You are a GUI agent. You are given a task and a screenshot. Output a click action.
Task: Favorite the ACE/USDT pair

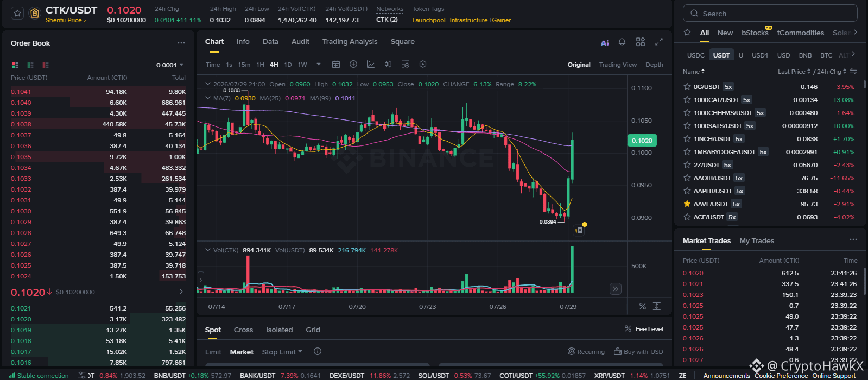click(687, 217)
